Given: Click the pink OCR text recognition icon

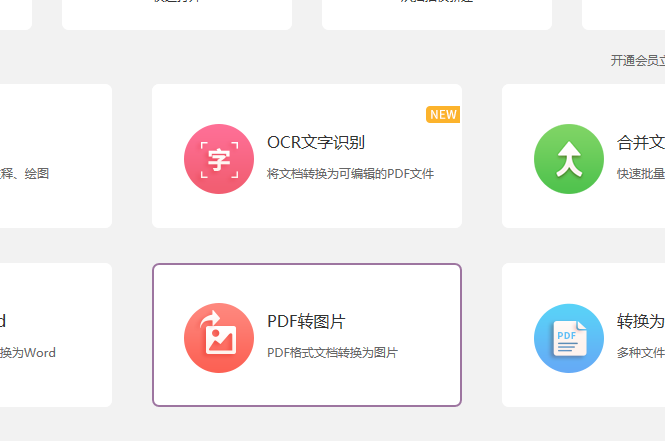Looking at the screenshot, I should point(219,159).
